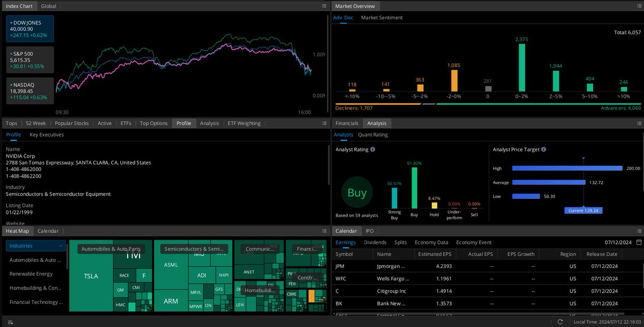Select the Adv Dec tab

click(343, 18)
